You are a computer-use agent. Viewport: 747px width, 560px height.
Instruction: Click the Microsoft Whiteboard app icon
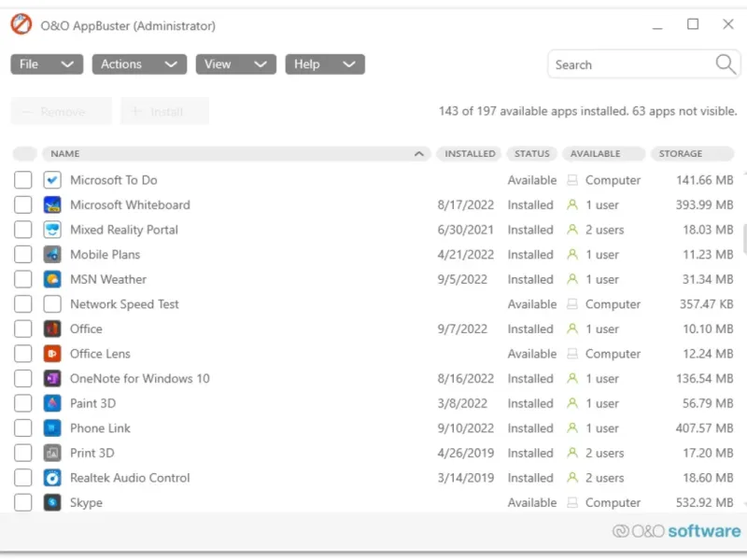click(52, 204)
